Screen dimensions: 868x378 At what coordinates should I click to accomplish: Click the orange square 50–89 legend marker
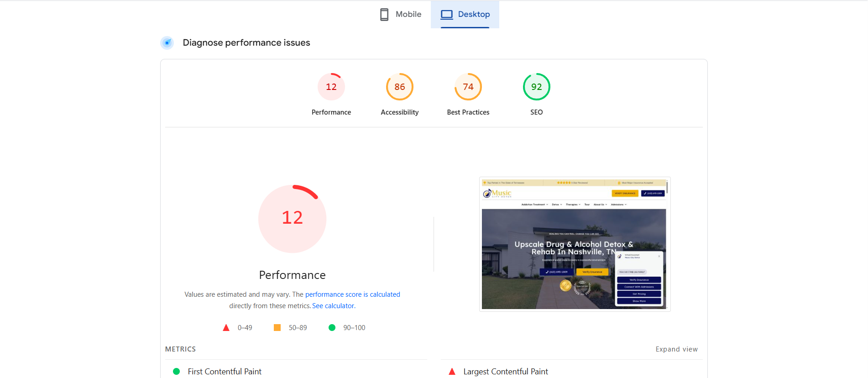pyautogui.click(x=277, y=328)
